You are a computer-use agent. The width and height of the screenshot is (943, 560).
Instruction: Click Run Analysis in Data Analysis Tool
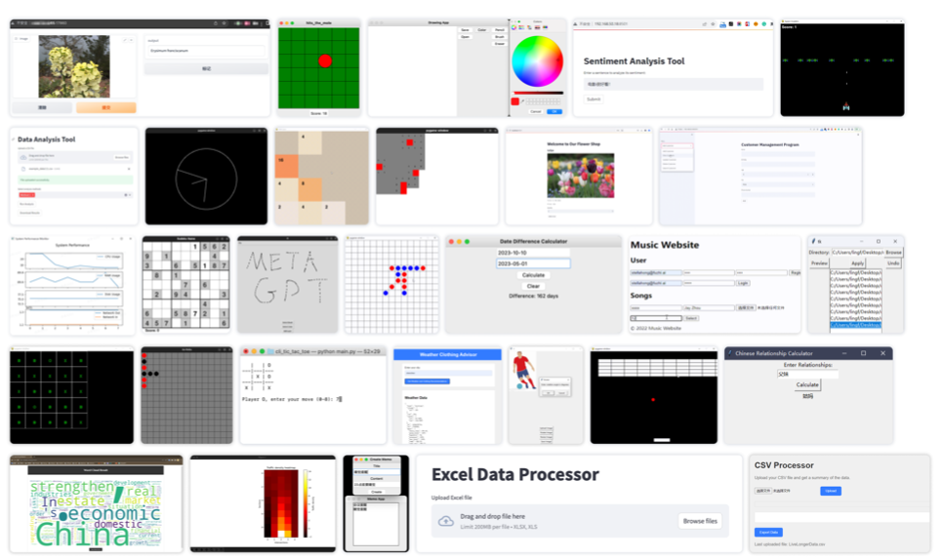(26, 204)
